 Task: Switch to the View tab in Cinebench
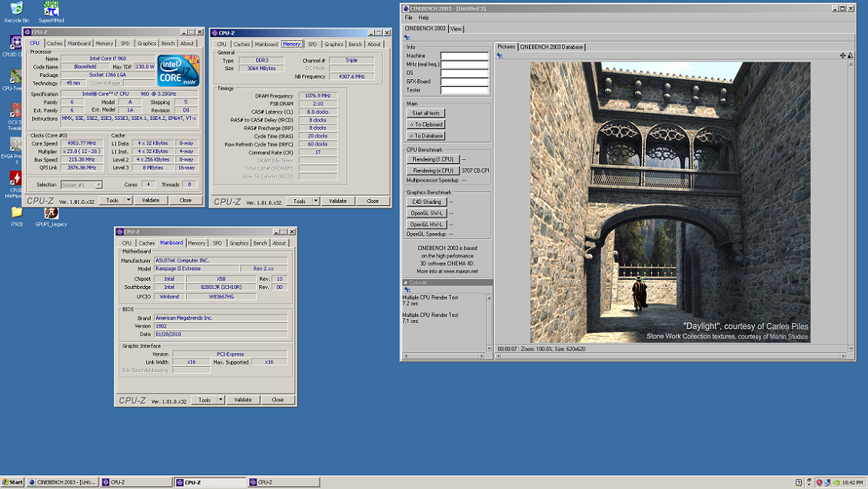[456, 28]
